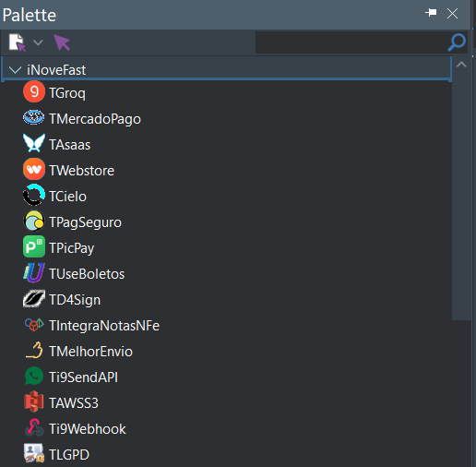Choose the TMelhorEnvio component label
The width and height of the screenshot is (476, 467).
click(90, 352)
